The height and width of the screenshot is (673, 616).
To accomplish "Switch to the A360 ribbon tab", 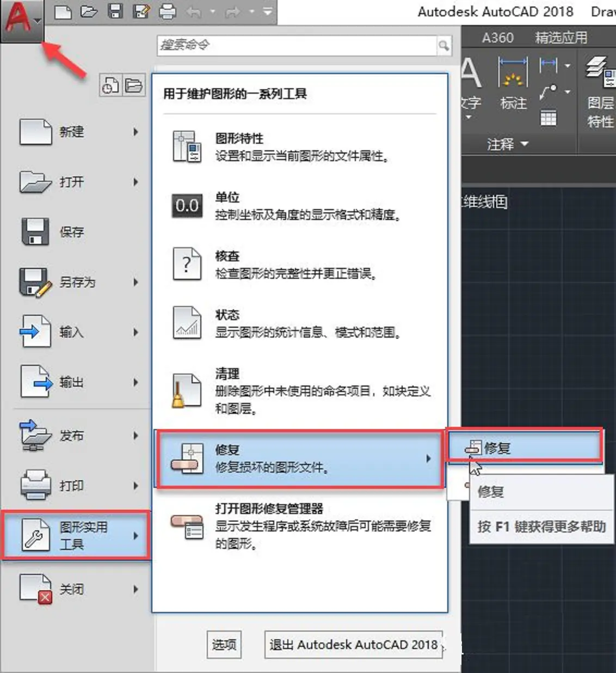I will click(497, 38).
